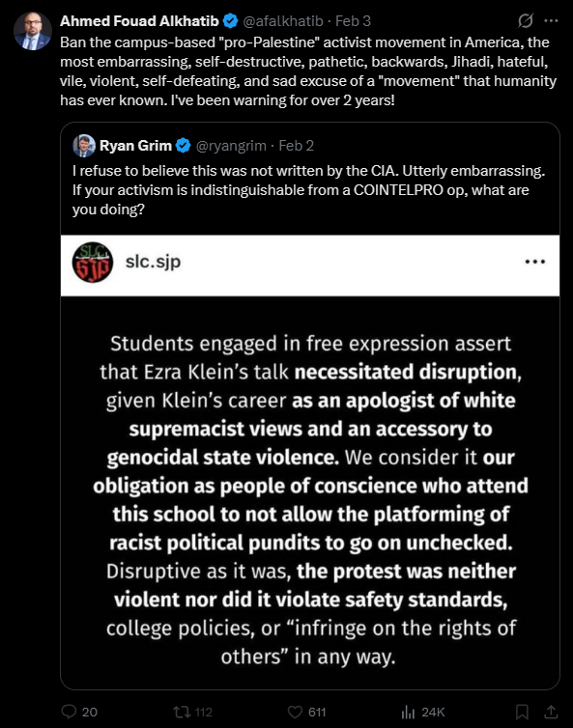
Task: Click the Feb 2 quoted tweet date
Action: coord(296,146)
